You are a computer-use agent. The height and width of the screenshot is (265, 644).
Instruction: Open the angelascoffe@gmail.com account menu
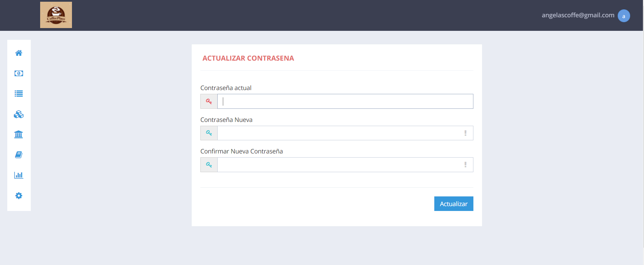point(578,15)
